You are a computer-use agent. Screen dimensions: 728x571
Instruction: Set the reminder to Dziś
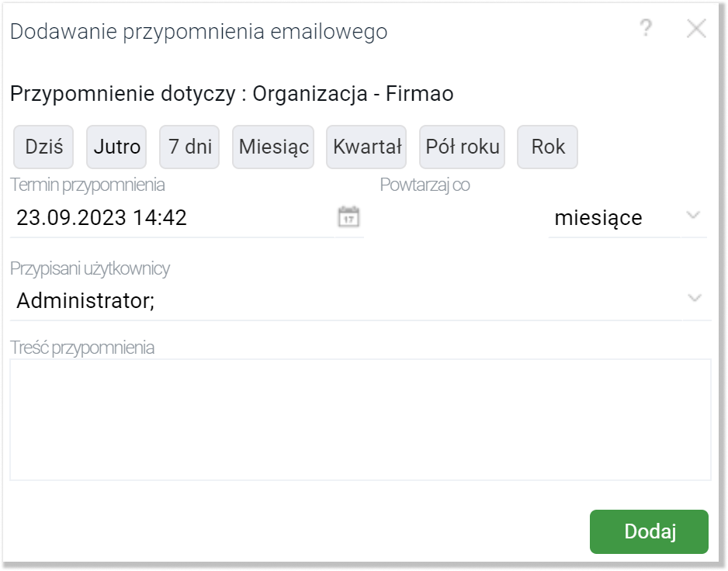(43, 147)
